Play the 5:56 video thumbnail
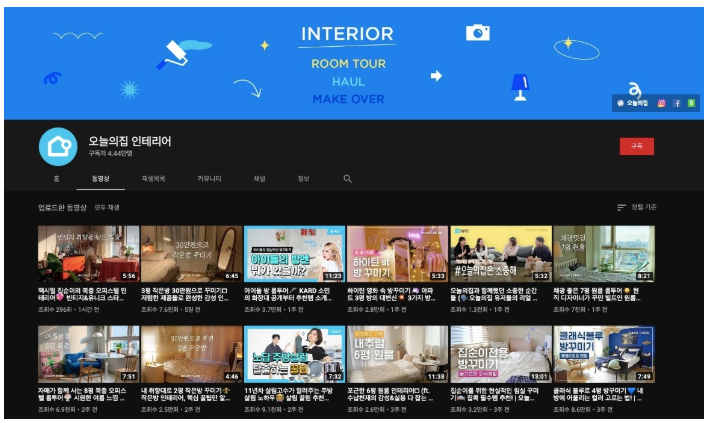 88,254
